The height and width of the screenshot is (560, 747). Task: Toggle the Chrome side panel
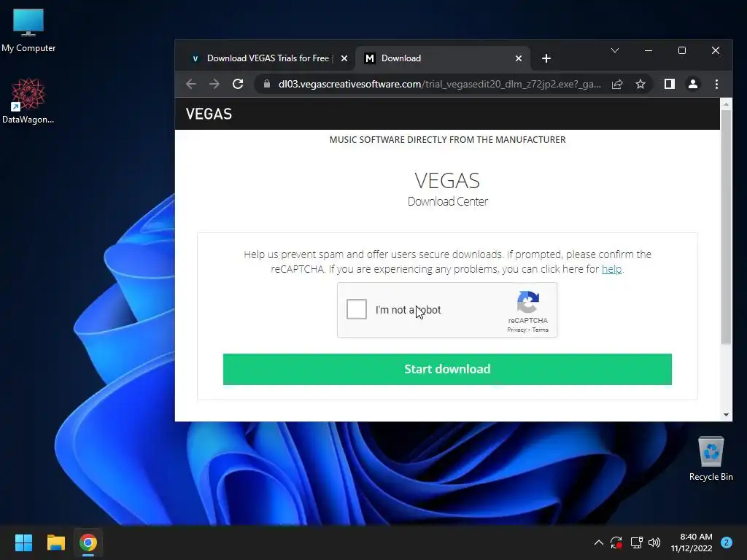(670, 85)
